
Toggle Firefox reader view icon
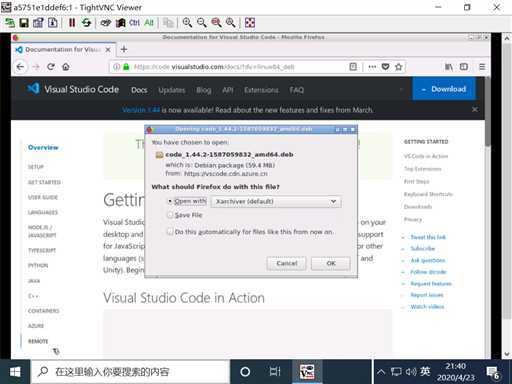pos(353,67)
